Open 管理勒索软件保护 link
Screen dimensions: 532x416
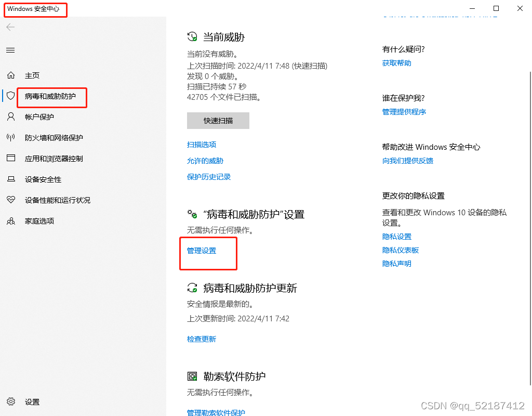[216, 412]
